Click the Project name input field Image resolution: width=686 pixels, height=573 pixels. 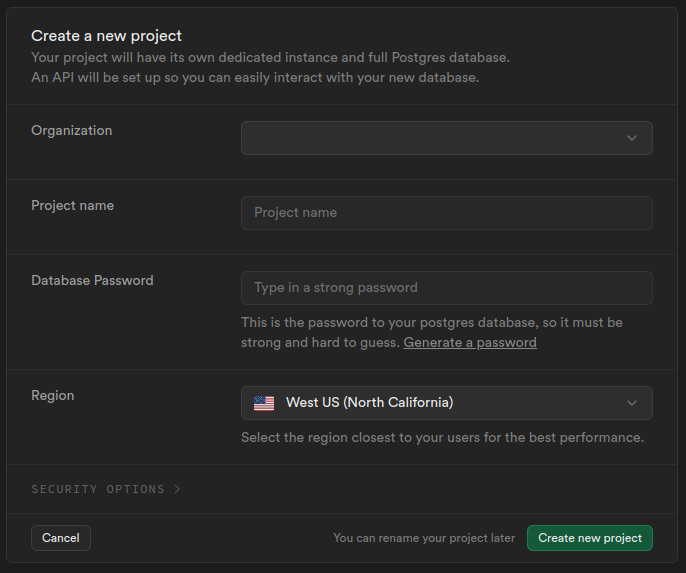(447, 213)
